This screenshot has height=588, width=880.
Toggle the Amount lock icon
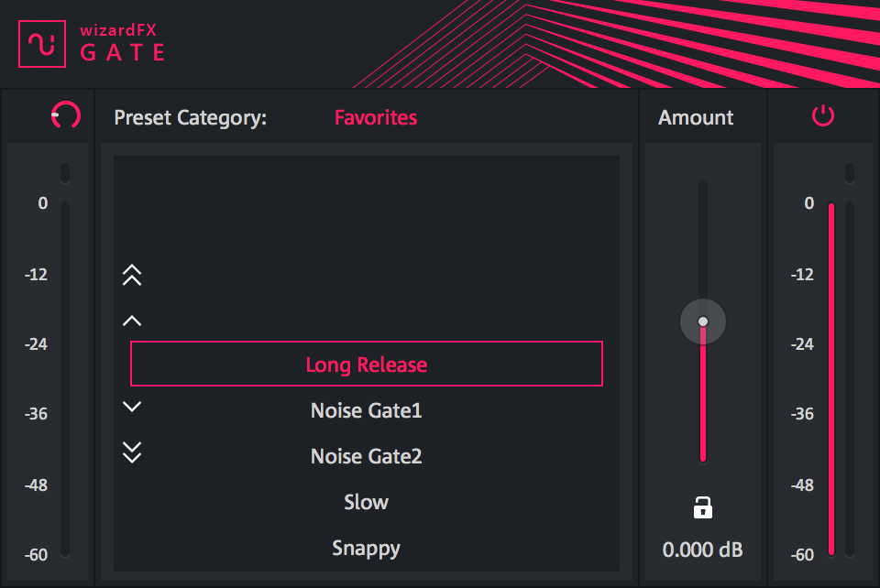702,506
